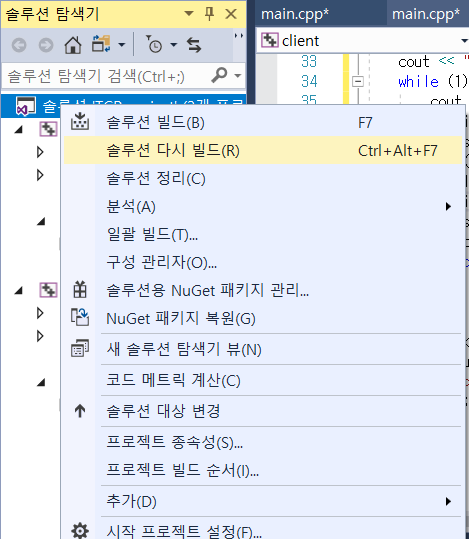Click the gear icon for startup project settings
The image size is (469, 539).
pos(80,531)
